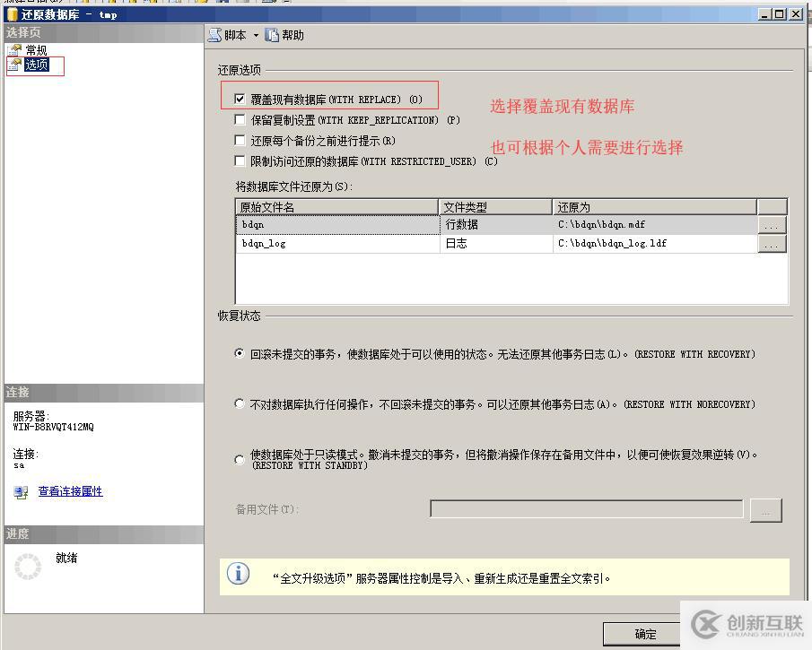The image size is (812, 650).
Task: Check 限制访问还原的数据库
Action: [240, 160]
